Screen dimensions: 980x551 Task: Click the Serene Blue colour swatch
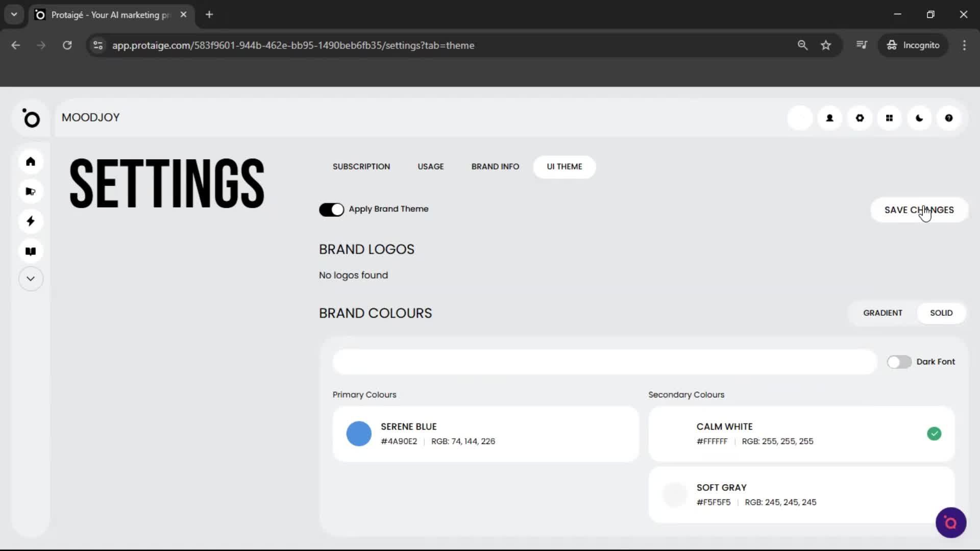point(359,433)
